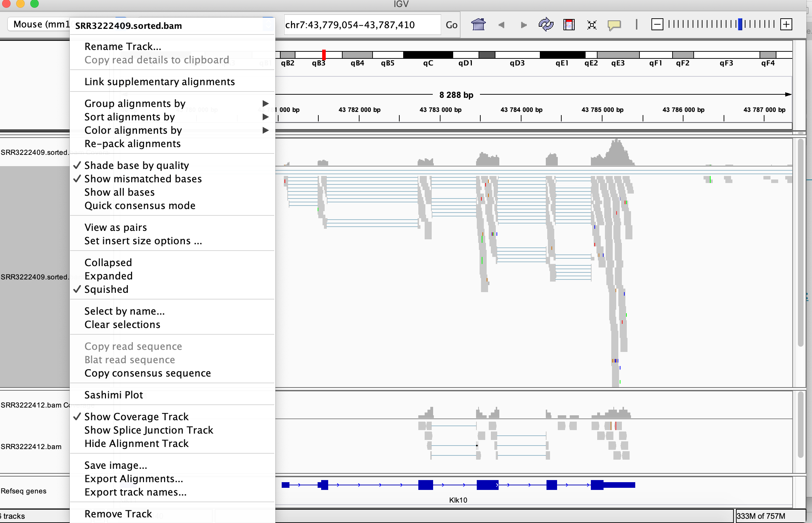The width and height of the screenshot is (812, 523).
Task: Click the Klk10 gene label
Action: coord(458,500)
